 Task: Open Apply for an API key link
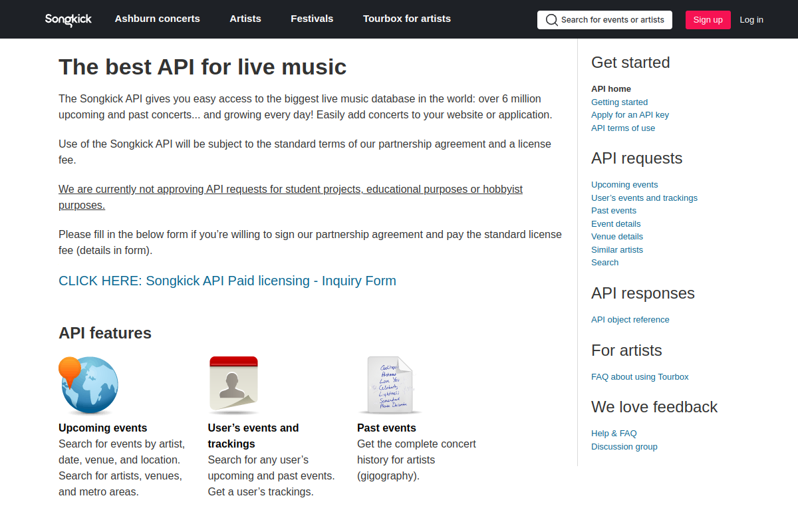(630, 115)
